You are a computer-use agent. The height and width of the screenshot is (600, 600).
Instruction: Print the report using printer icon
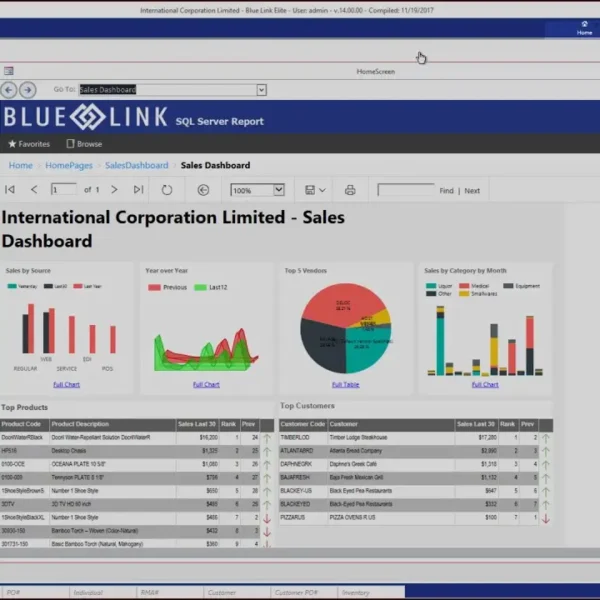350,190
